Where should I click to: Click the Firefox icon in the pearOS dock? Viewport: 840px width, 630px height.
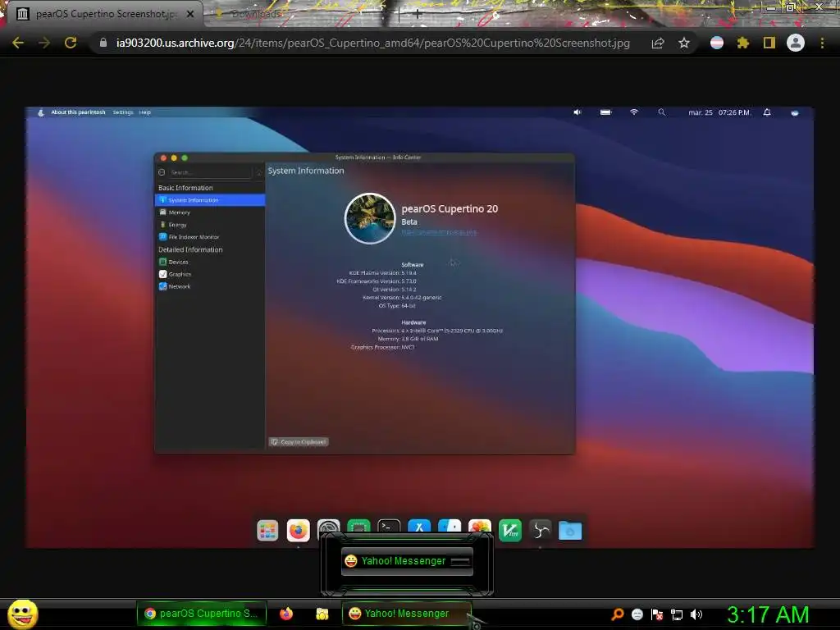298,531
